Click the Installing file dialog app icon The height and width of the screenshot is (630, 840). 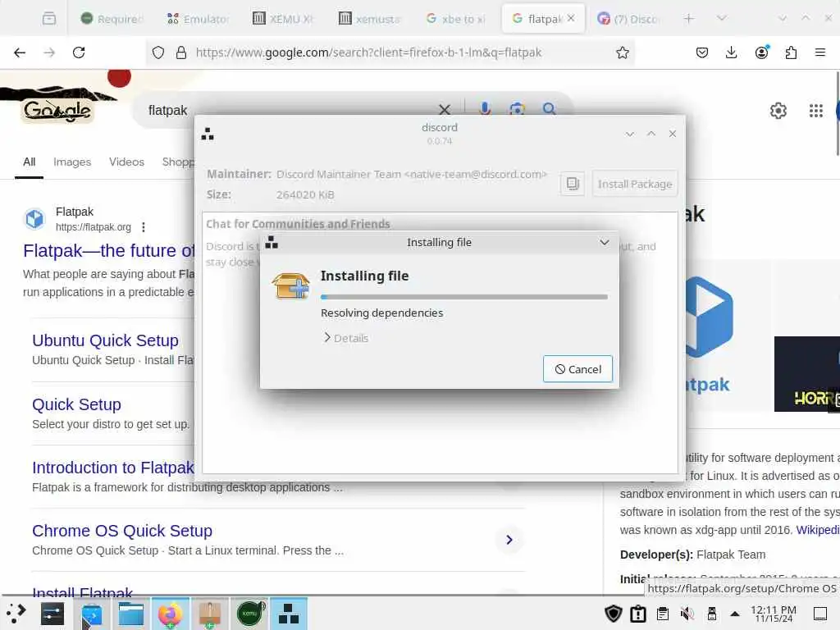tap(272, 242)
